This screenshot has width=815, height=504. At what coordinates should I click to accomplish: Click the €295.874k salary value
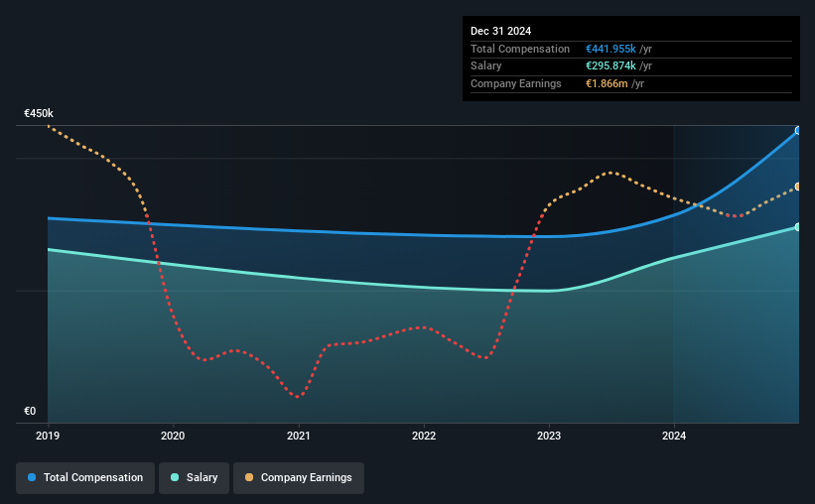click(x=611, y=66)
